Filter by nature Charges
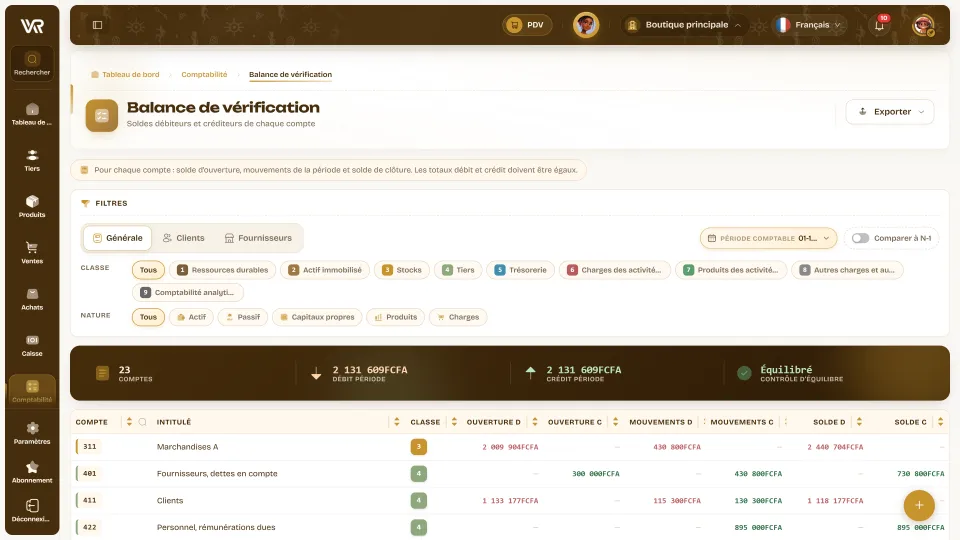Screen dimensions: 960x540 point(458,317)
